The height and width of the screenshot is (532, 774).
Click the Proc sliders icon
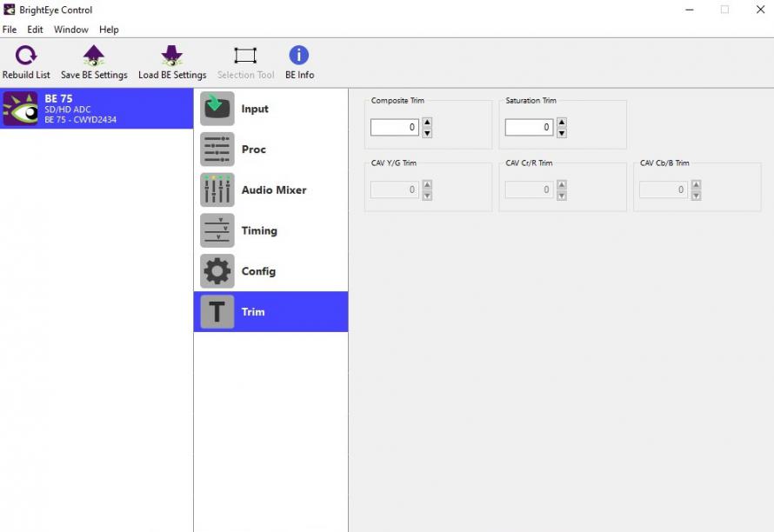(x=217, y=149)
